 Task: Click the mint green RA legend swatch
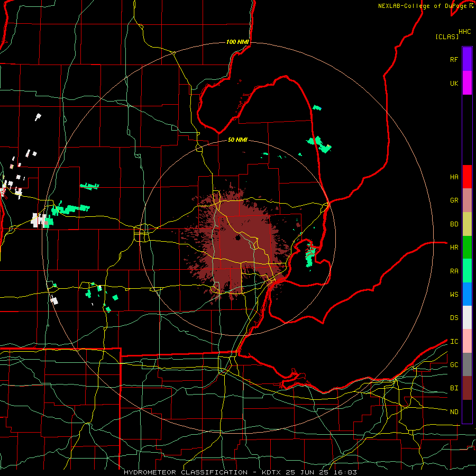pos(467,271)
